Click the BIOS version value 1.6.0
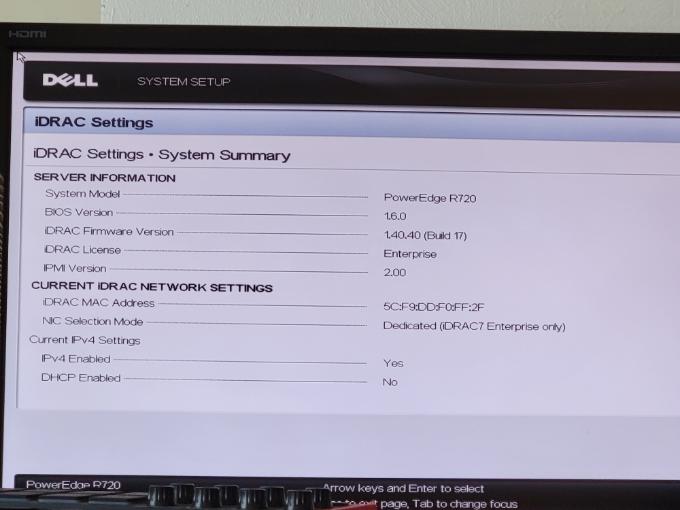Image resolution: width=680 pixels, height=510 pixels. (x=395, y=216)
